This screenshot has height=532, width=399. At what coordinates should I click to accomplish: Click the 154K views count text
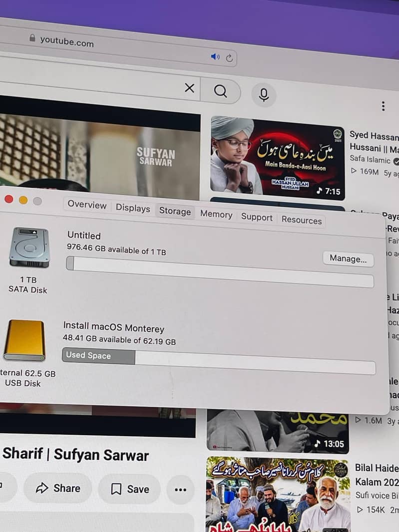pos(376,510)
